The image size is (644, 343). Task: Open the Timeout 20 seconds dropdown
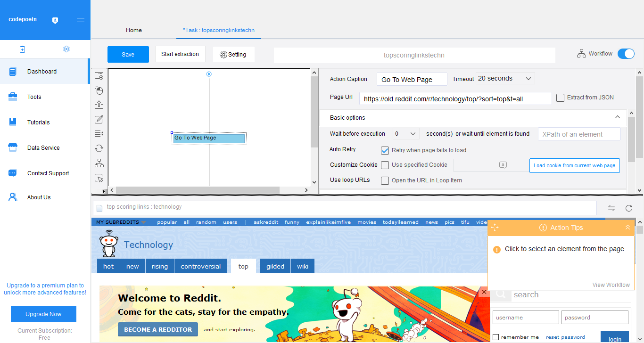tap(505, 79)
